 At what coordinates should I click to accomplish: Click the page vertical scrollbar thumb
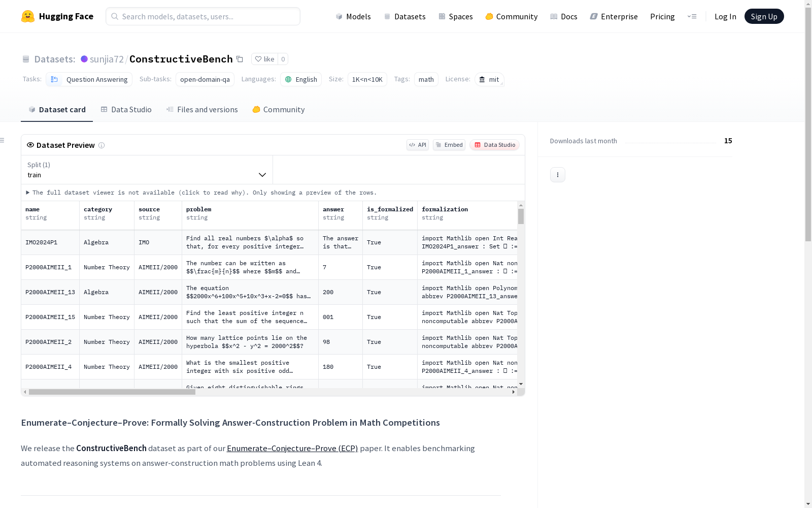pyautogui.click(x=808, y=123)
